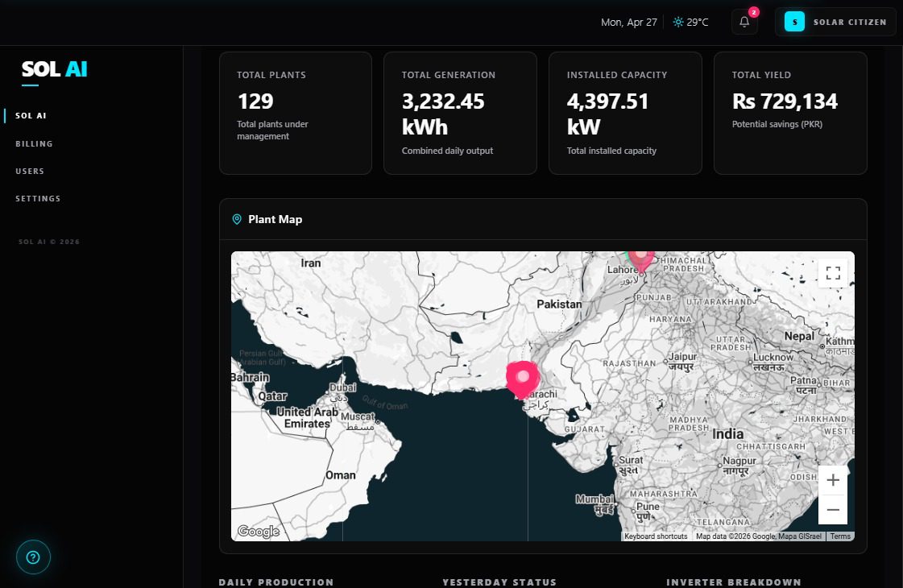Open the notifications bell
903x588 pixels.
coord(744,22)
